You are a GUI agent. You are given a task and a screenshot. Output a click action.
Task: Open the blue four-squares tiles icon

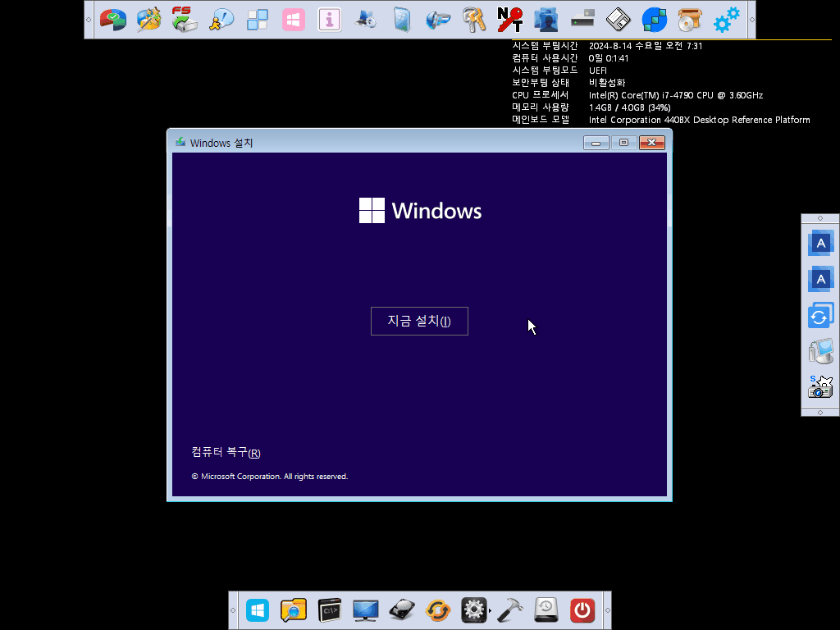[x=257, y=20]
